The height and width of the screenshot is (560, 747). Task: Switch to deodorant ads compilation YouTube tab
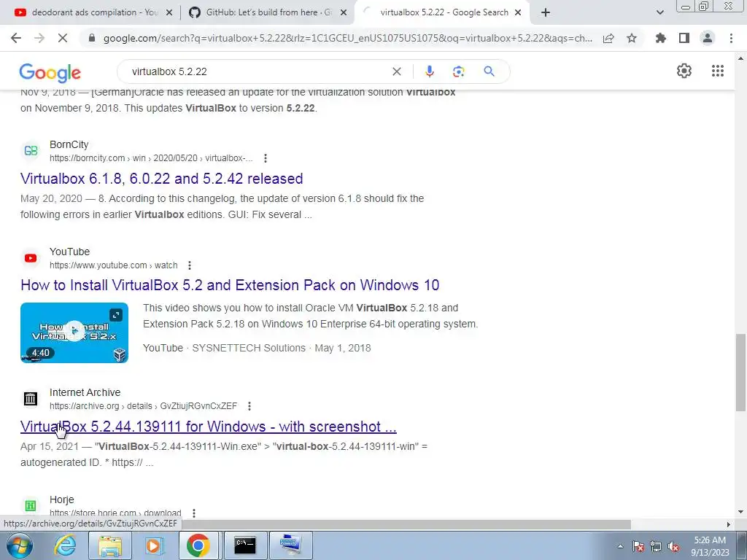click(94, 12)
